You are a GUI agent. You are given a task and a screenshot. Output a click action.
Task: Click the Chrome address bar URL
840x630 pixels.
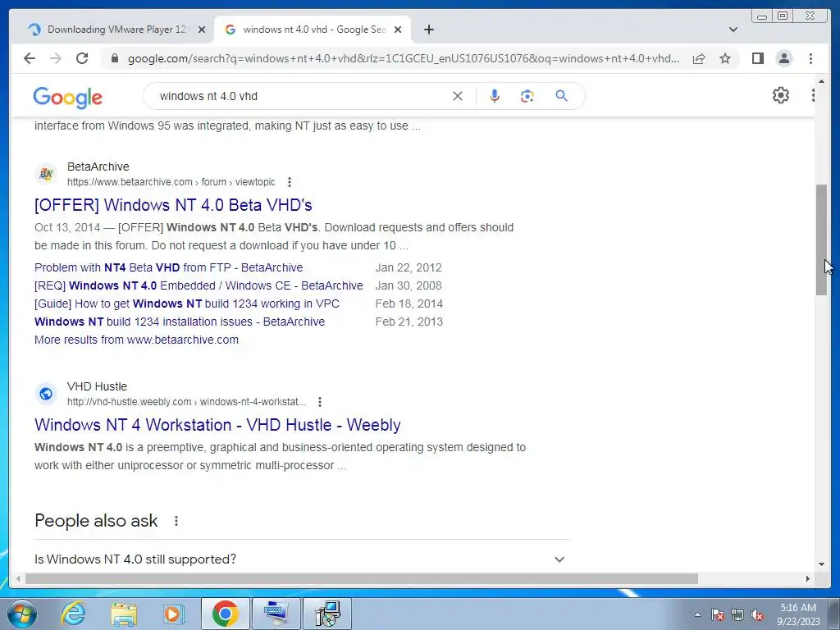coord(404,58)
